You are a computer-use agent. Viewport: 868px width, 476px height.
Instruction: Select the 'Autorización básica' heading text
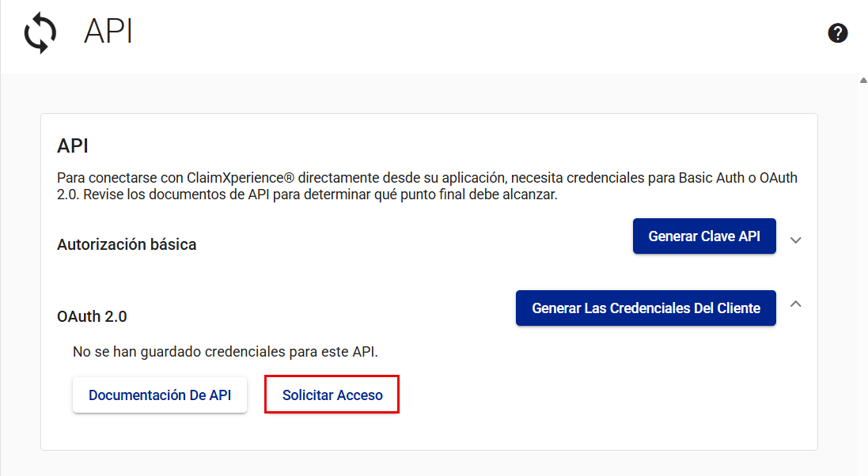(x=127, y=244)
